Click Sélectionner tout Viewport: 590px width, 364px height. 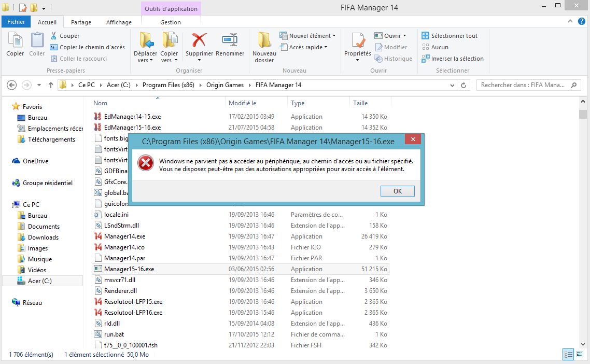coord(449,36)
